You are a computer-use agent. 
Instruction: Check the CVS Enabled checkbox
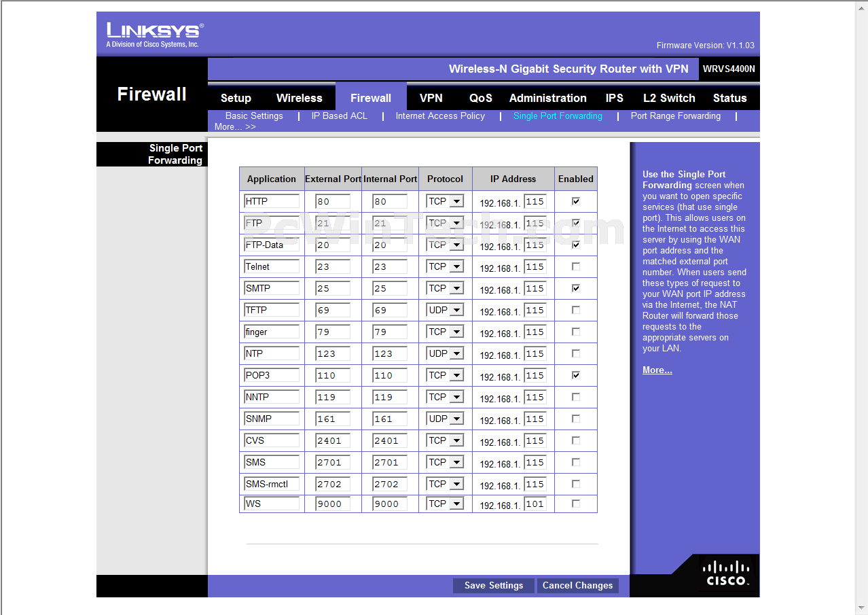(576, 440)
